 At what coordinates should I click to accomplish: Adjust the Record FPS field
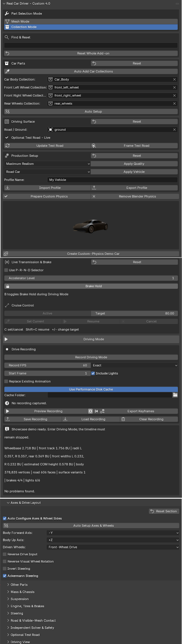point(47,365)
